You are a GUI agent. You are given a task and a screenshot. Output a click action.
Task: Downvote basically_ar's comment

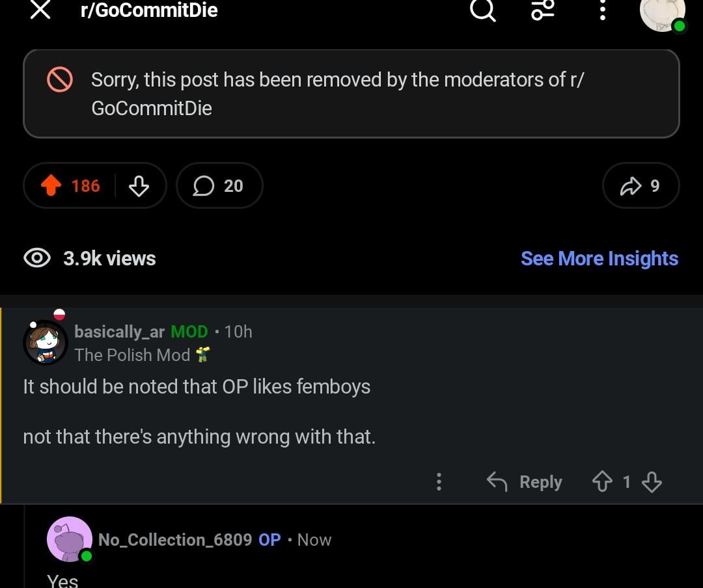(x=652, y=482)
